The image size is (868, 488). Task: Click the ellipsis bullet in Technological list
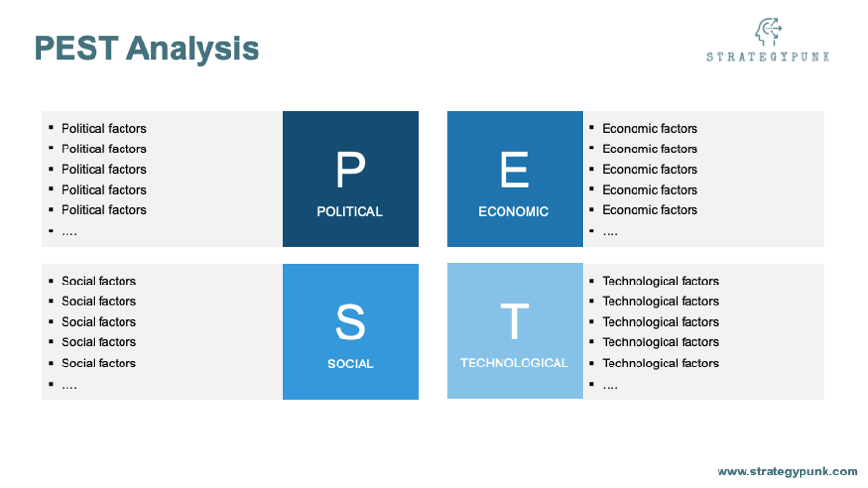[610, 385]
